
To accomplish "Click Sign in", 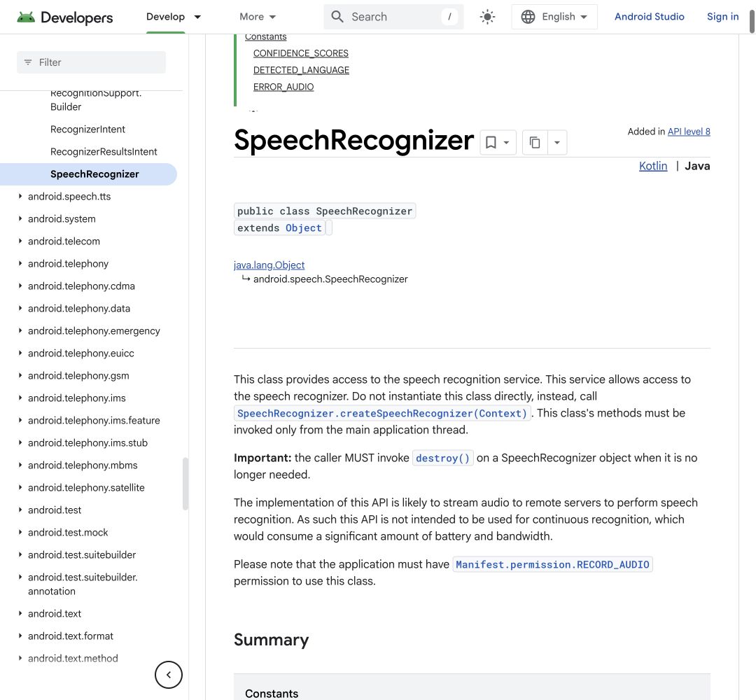I will point(722,17).
